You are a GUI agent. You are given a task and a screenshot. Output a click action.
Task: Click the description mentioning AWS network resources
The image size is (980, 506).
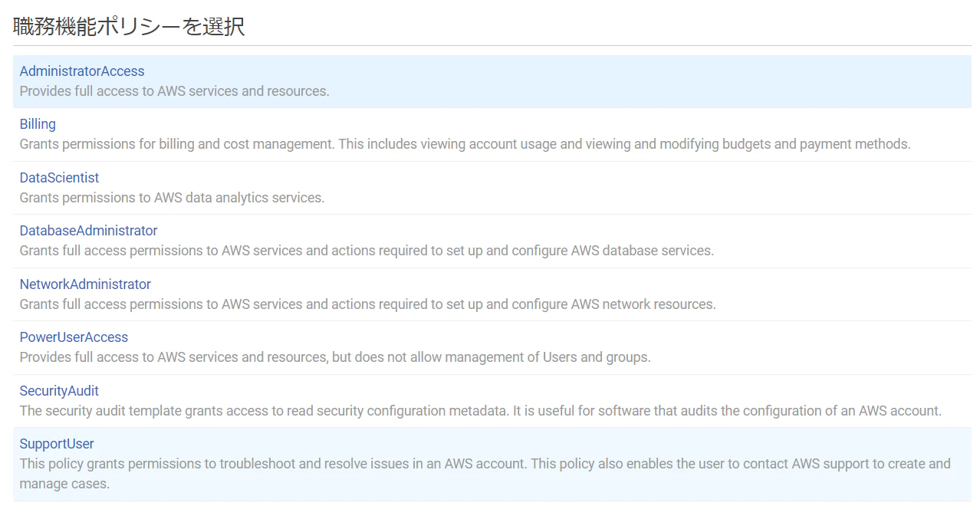point(367,304)
